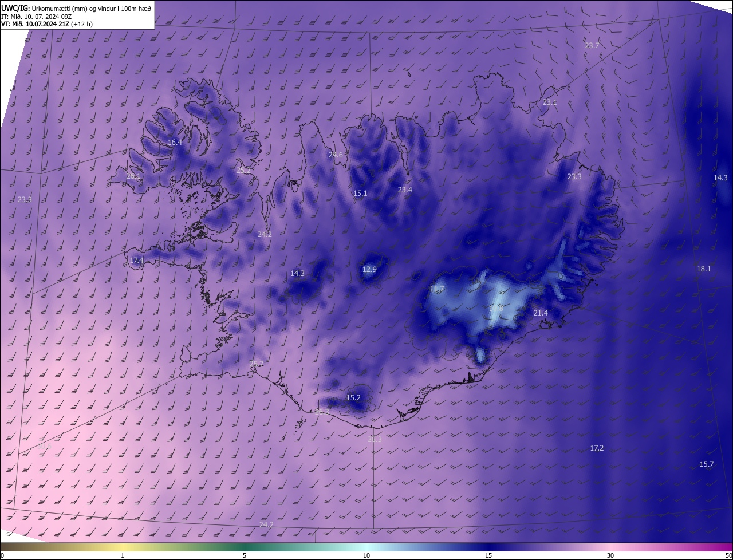Viewport: 733px width, 560px height.
Task: Click the value 16.4 over the Westfjords
Action: [175, 142]
